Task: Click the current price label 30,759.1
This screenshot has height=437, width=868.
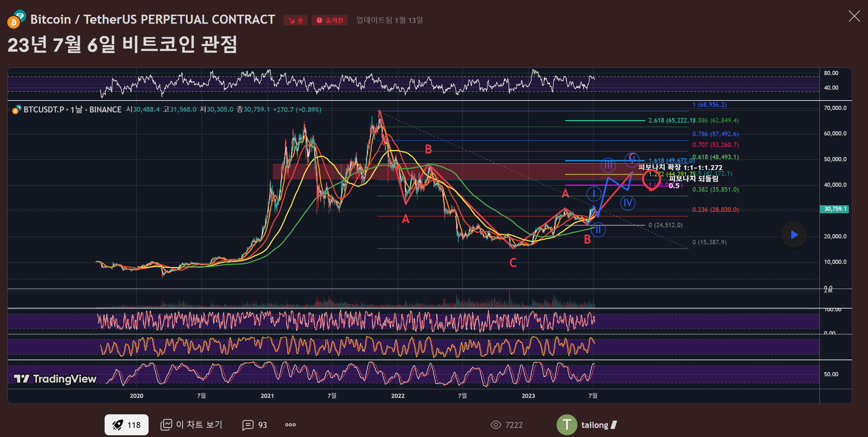Action: coord(835,209)
